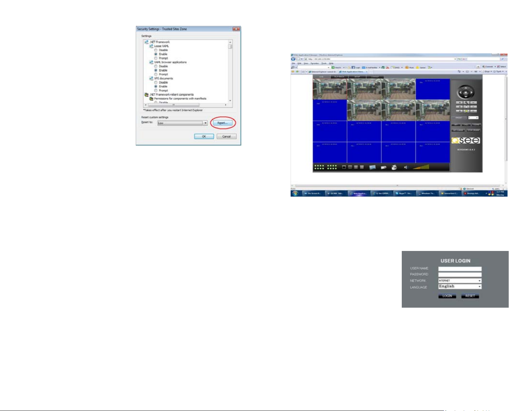Open browser address bar dropdown arrow
The width and height of the screenshot is (532, 411).
coord(455,59)
